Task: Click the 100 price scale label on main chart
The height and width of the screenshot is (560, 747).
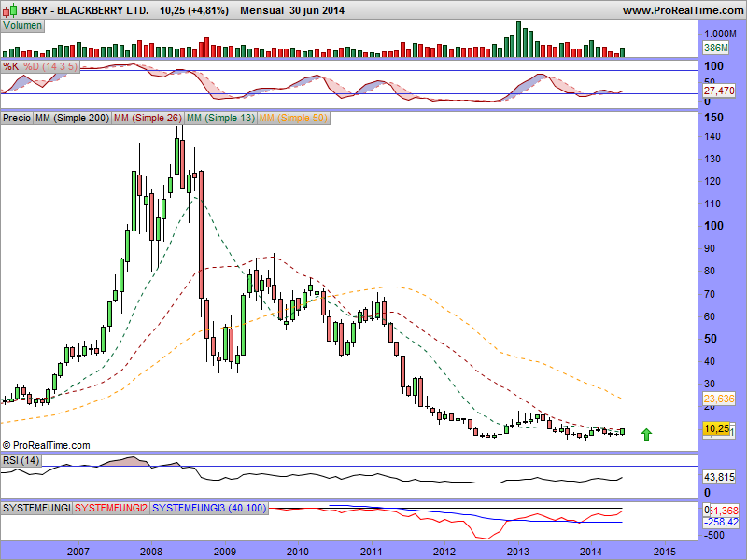Action: point(713,226)
